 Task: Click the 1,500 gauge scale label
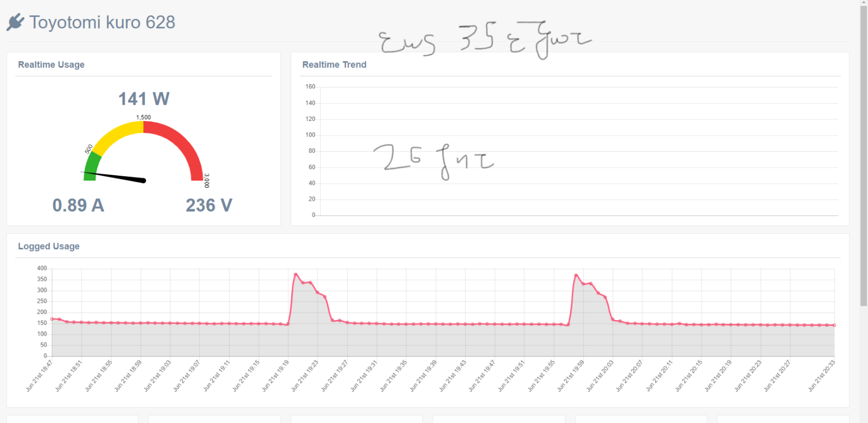pos(143,117)
